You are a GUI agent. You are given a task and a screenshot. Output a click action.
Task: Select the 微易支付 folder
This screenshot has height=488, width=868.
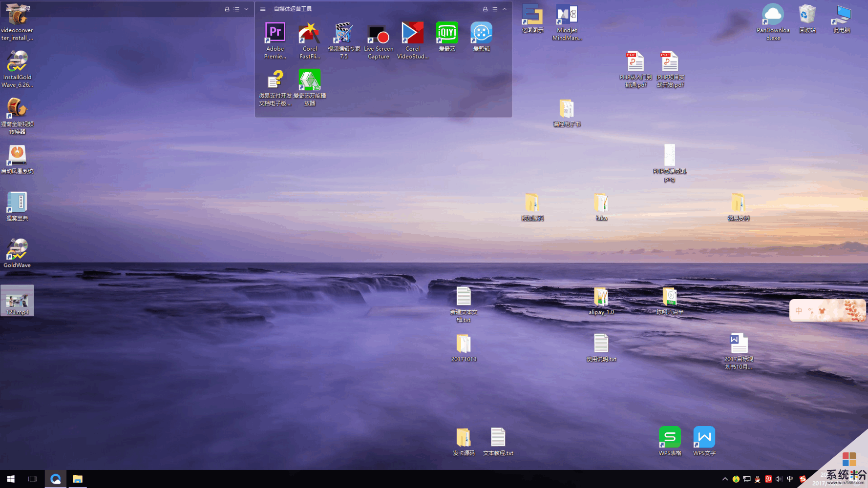[739, 206]
